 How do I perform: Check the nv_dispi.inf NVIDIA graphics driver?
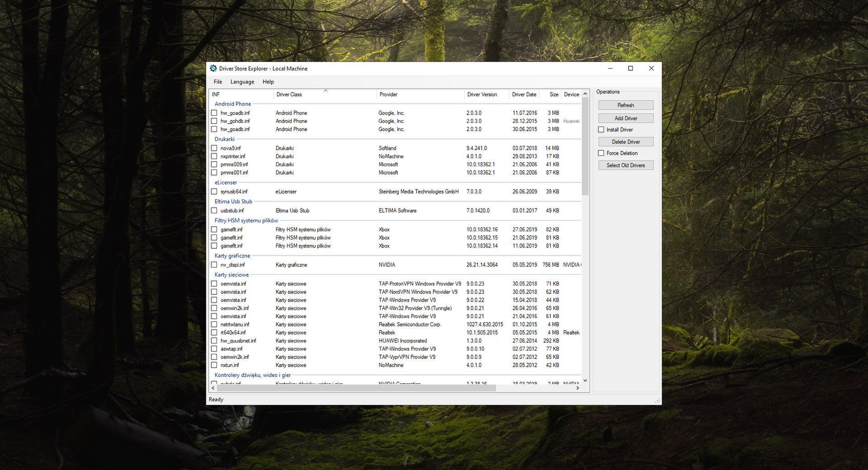tap(214, 264)
